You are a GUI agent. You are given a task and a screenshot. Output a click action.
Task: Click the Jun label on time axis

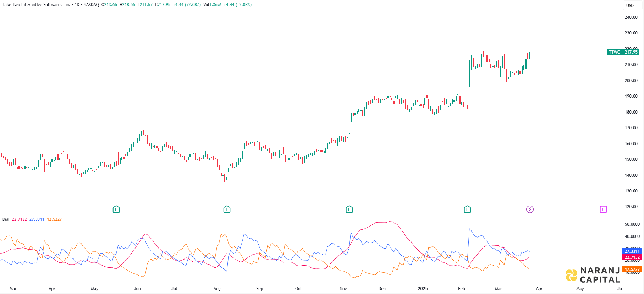[137, 289]
